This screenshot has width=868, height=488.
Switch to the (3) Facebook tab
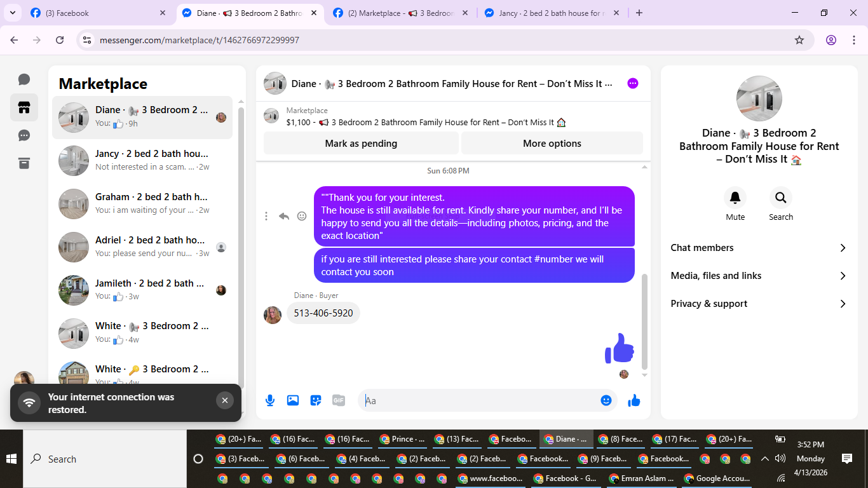tap(98, 13)
